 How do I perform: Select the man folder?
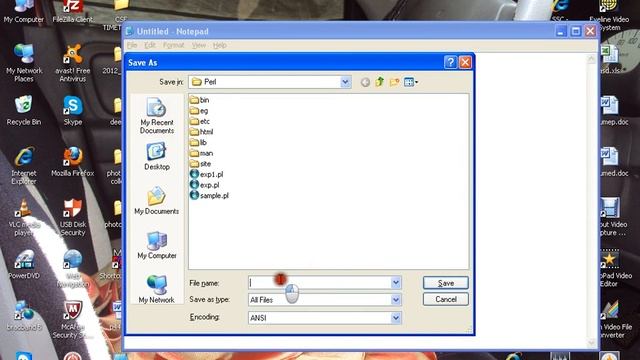point(202,153)
